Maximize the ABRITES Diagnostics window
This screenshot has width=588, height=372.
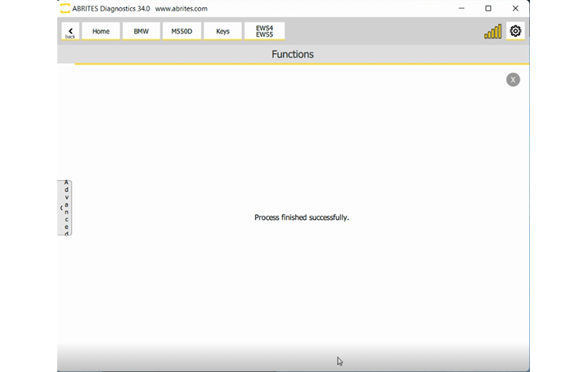488,8
